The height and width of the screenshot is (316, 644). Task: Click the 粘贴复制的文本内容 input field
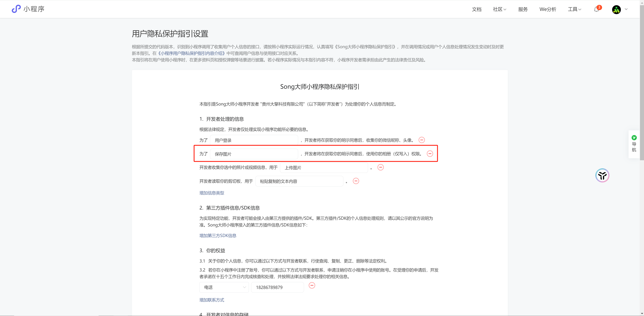pos(299,181)
